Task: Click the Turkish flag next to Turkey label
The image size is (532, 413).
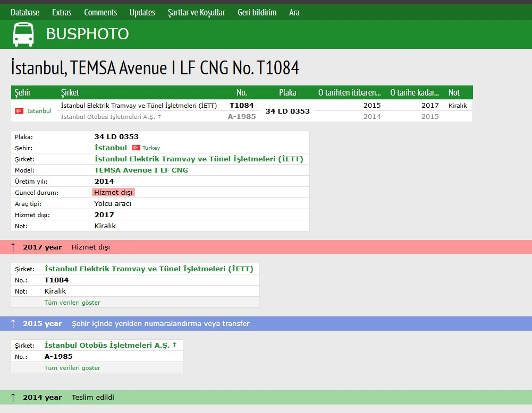Action: coord(136,148)
